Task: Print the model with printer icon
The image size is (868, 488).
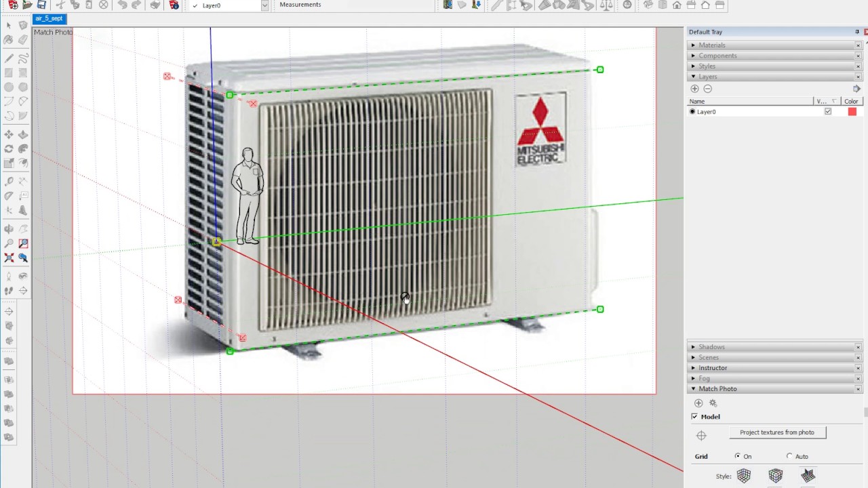Action: pos(155,5)
